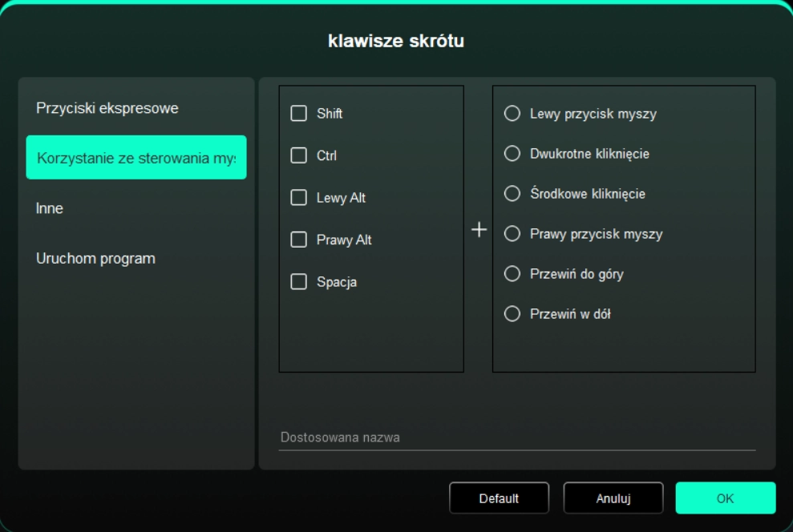Click Anuluj to cancel
793x532 pixels.
click(x=613, y=498)
